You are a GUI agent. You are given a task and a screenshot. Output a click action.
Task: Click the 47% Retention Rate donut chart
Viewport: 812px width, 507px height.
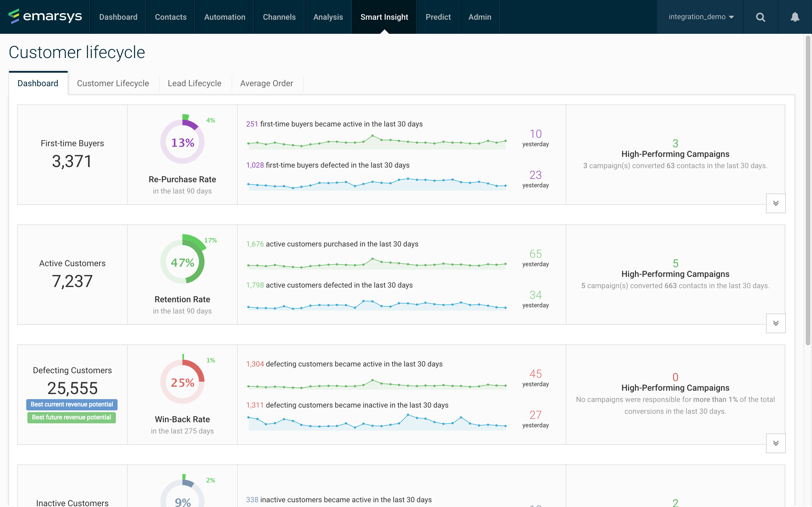click(182, 262)
